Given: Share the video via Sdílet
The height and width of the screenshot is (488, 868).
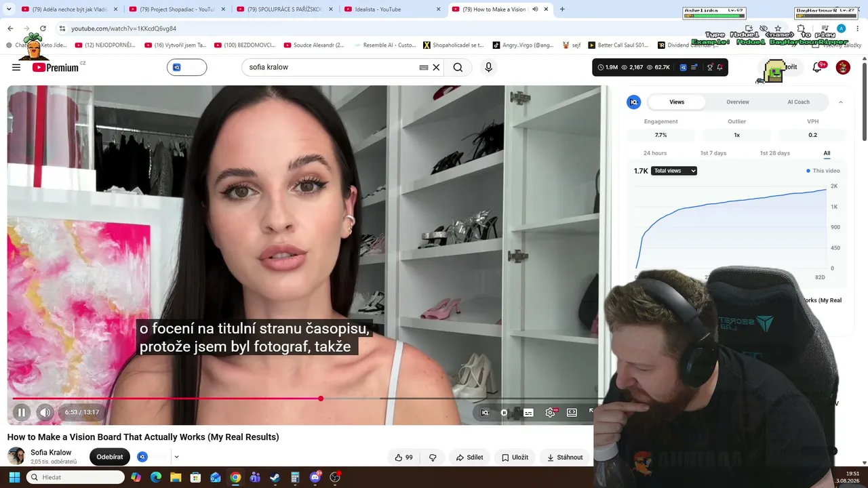Looking at the screenshot, I should point(469,457).
